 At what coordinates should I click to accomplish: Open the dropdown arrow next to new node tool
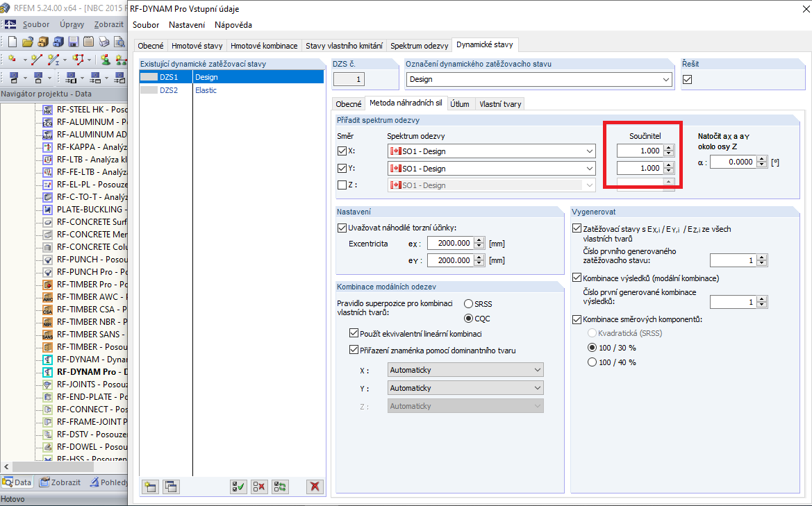pyautogui.click(x=24, y=60)
